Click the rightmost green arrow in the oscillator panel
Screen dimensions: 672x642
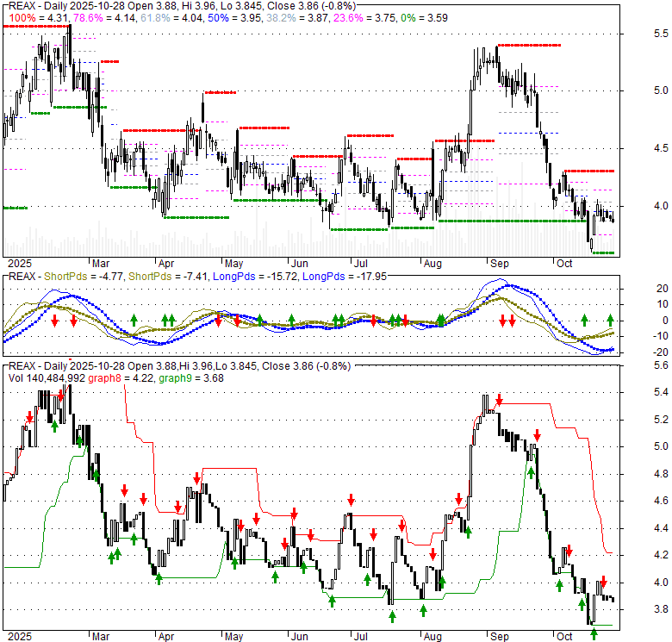pos(610,320)
